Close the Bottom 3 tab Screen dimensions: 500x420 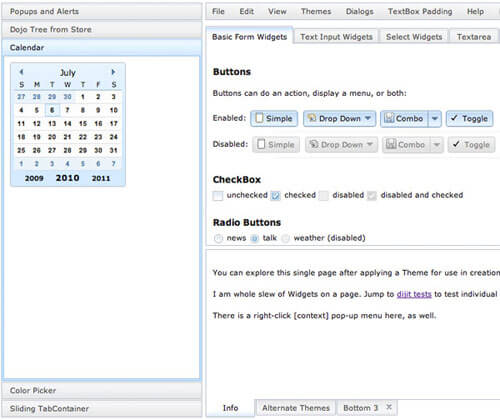389,407
